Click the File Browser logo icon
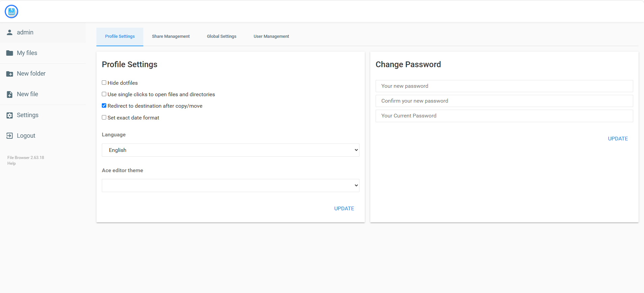 point(11,11)
